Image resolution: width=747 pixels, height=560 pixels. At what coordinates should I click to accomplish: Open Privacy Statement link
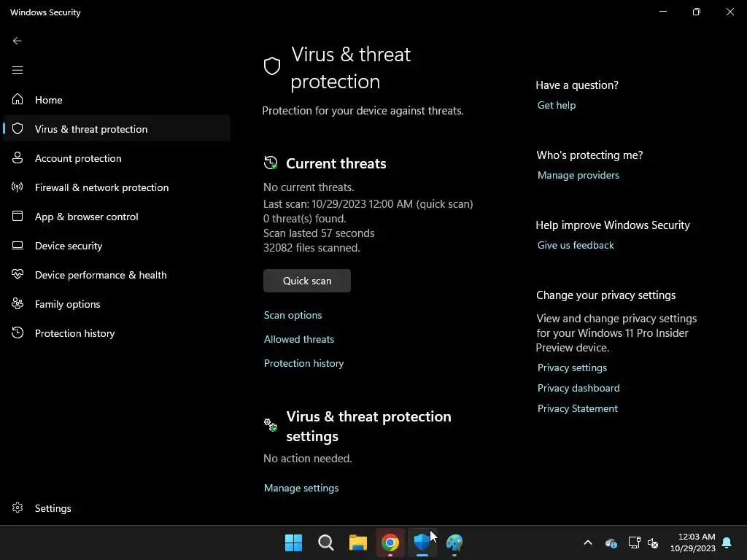click(x=578, y=408)
